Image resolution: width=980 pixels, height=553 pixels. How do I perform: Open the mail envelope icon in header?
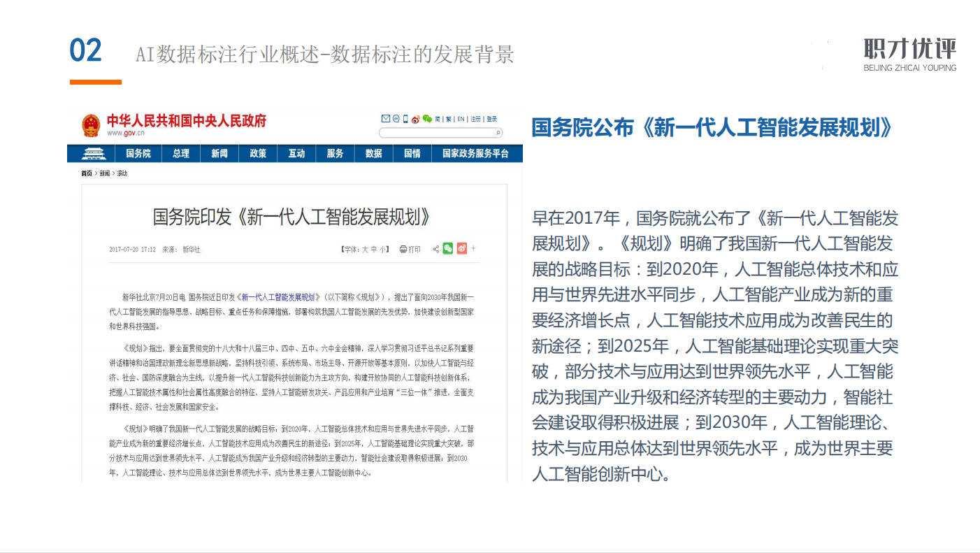coord(385,119)
